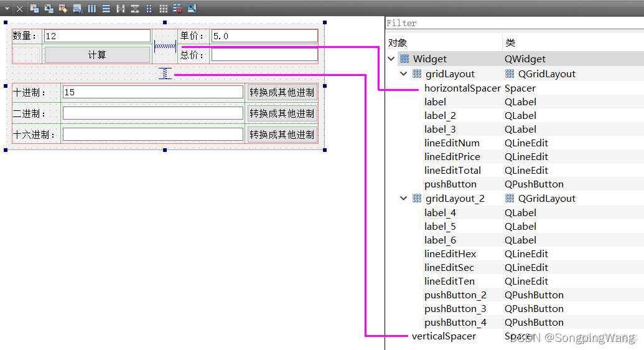Collapse the gridLayout tree node
This screenshot has width=644, height=350.
[404, 73]
